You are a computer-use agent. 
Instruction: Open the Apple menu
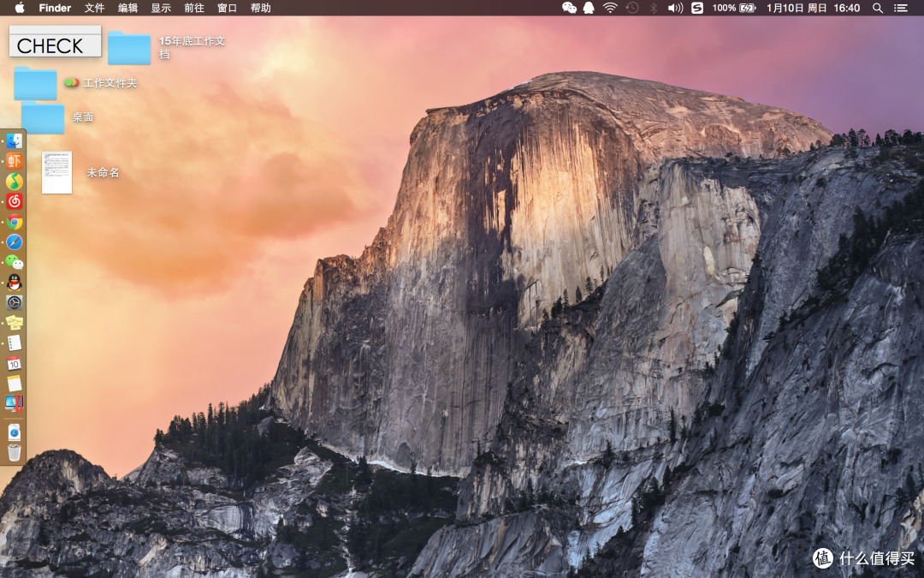(20, 8)
